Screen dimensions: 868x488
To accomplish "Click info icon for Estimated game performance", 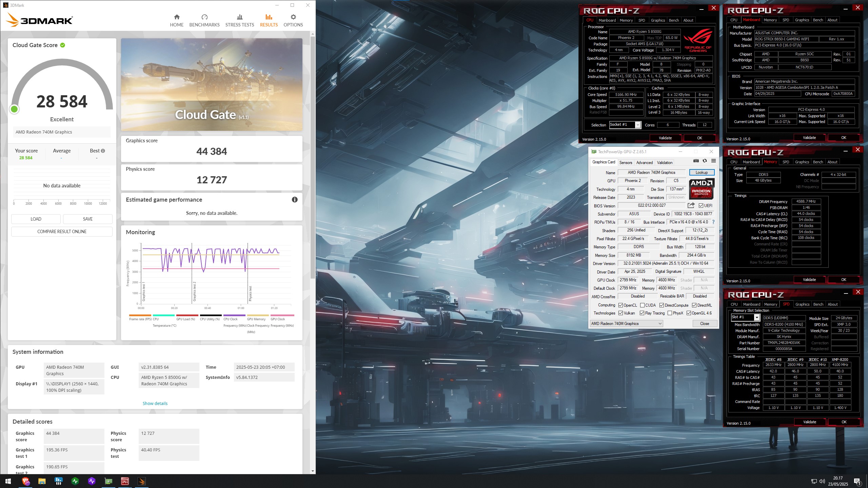I will point(295,200).
